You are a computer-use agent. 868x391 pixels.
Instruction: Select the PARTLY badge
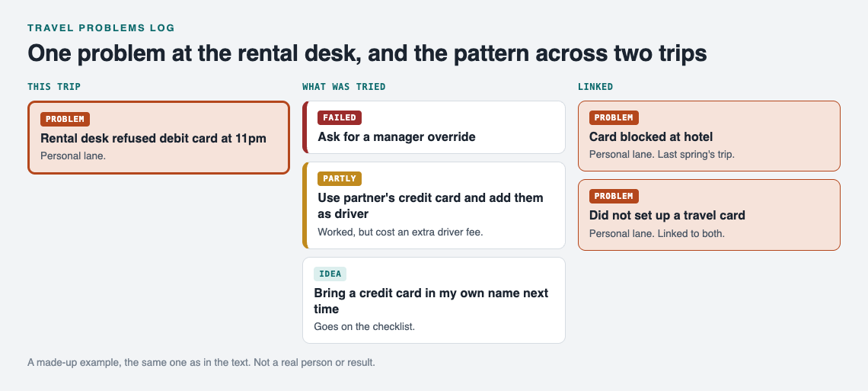click(340, 178)
